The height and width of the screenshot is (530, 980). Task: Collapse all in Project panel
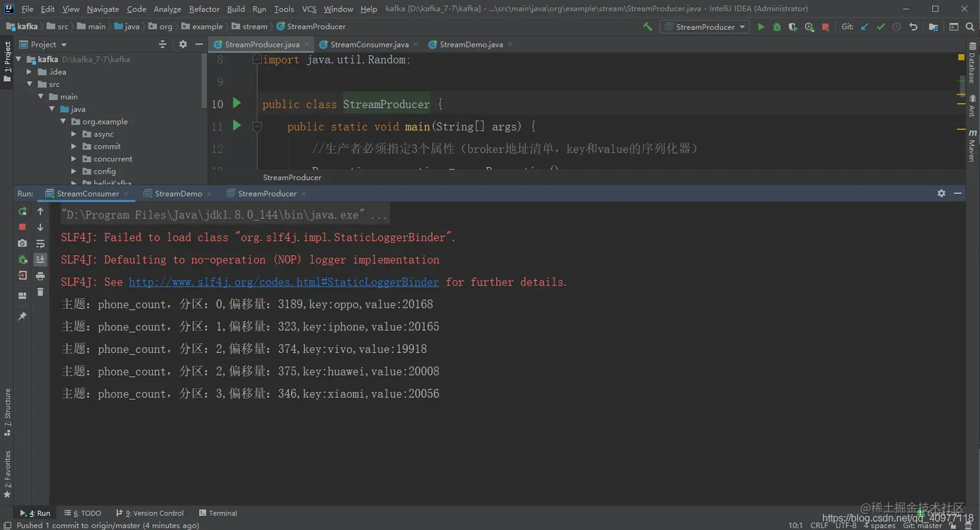point(163,44)
